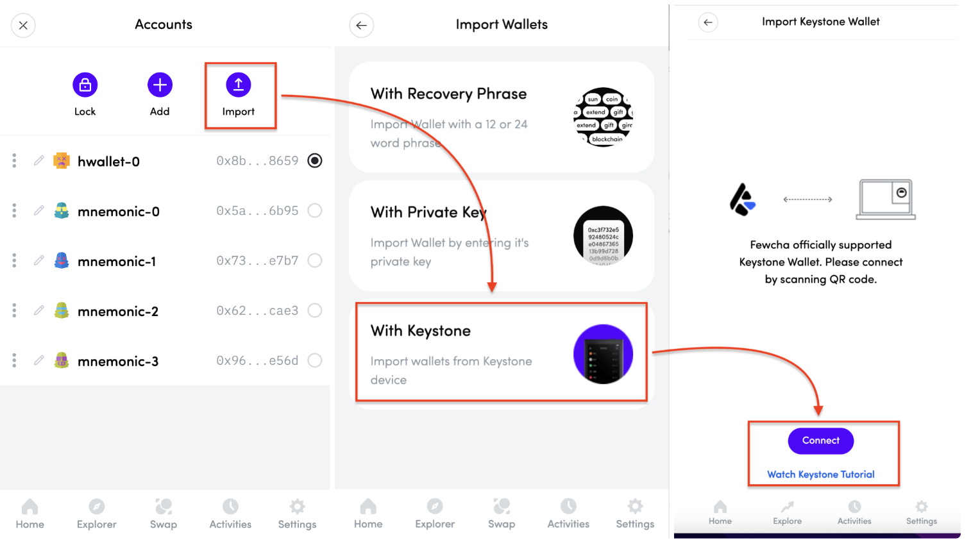Go back from Import Wallets screen

[x=361, y=26]
